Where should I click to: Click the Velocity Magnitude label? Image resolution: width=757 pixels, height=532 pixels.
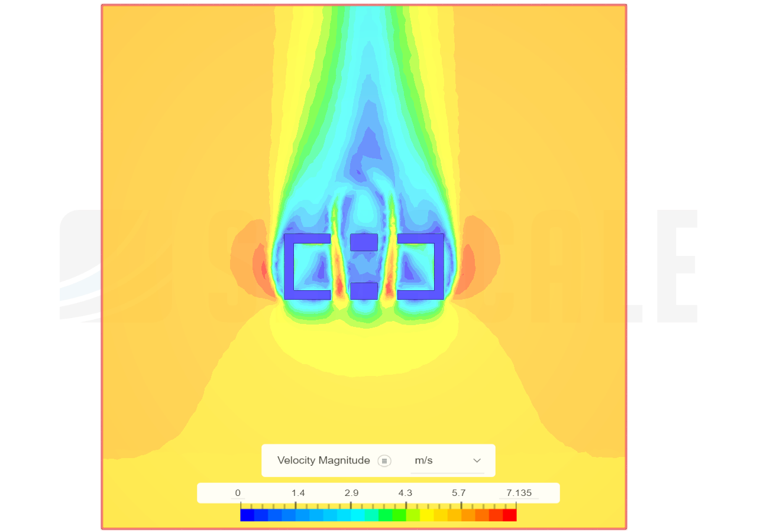323,460
